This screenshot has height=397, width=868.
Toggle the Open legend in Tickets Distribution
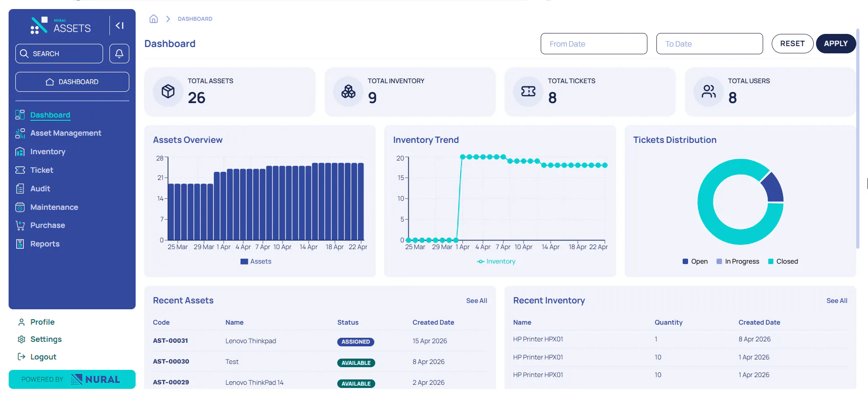pos(695,261)
